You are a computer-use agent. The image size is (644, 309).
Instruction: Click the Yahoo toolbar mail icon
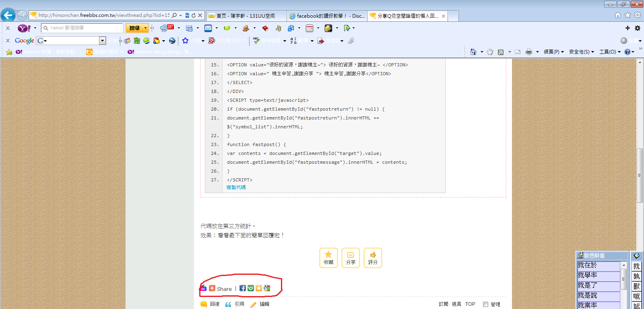pos(208,28)
